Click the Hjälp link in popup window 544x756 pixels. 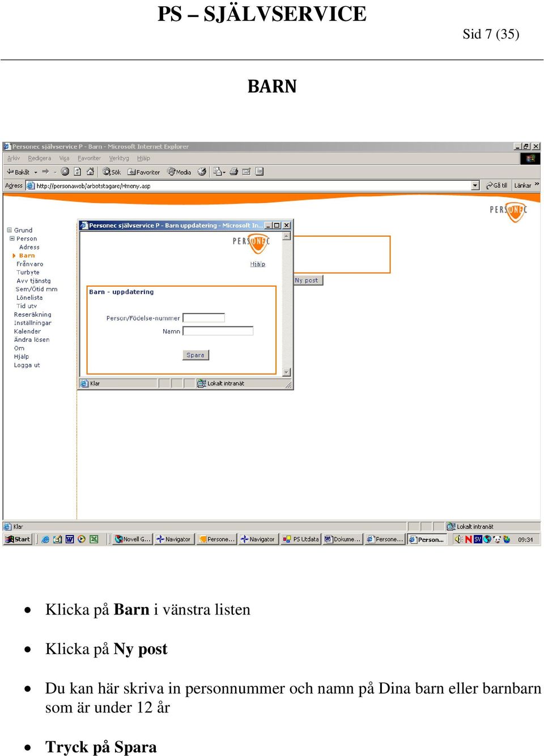pyautogui.click(x=258, y=264)
